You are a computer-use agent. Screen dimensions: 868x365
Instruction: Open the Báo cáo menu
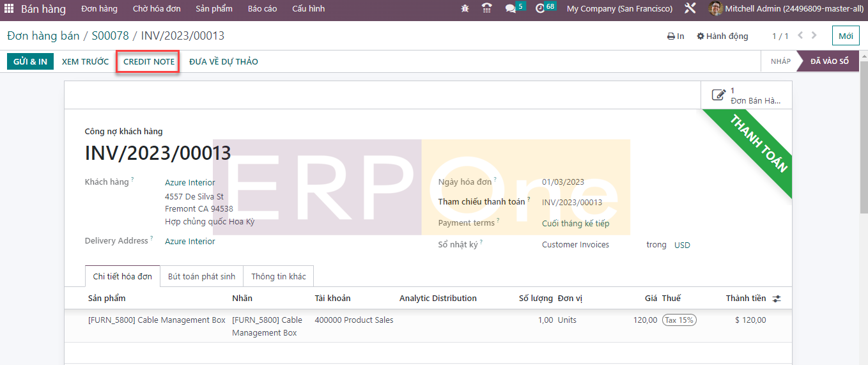coord(262,9)
